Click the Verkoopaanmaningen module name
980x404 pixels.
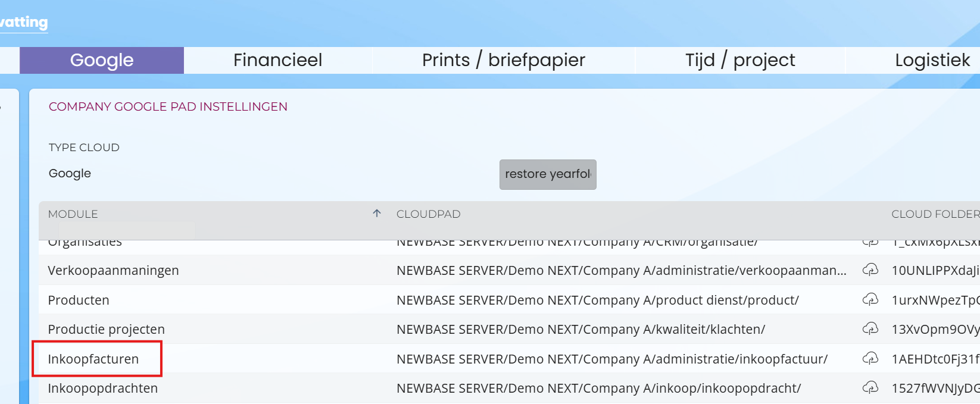[x=113, y=271]
